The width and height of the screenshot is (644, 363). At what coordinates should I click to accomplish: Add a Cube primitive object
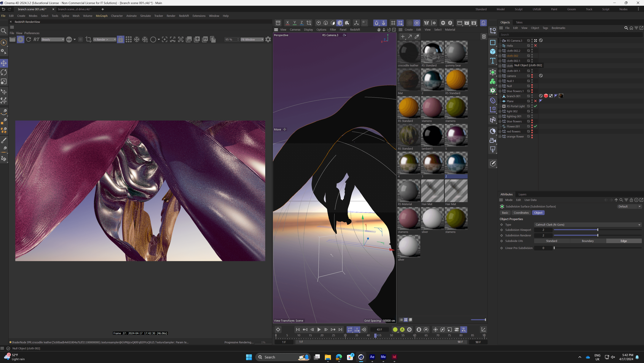point(493,52)
